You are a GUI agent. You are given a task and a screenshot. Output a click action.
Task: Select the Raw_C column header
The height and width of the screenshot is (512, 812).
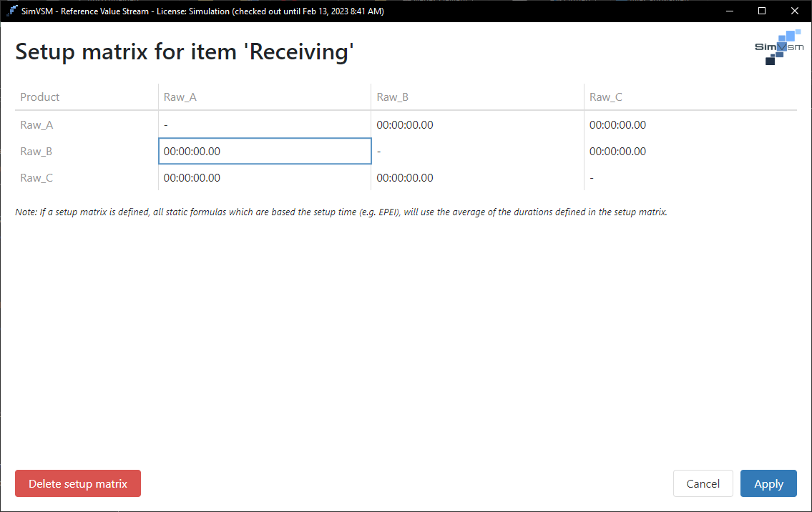[605, 97]
